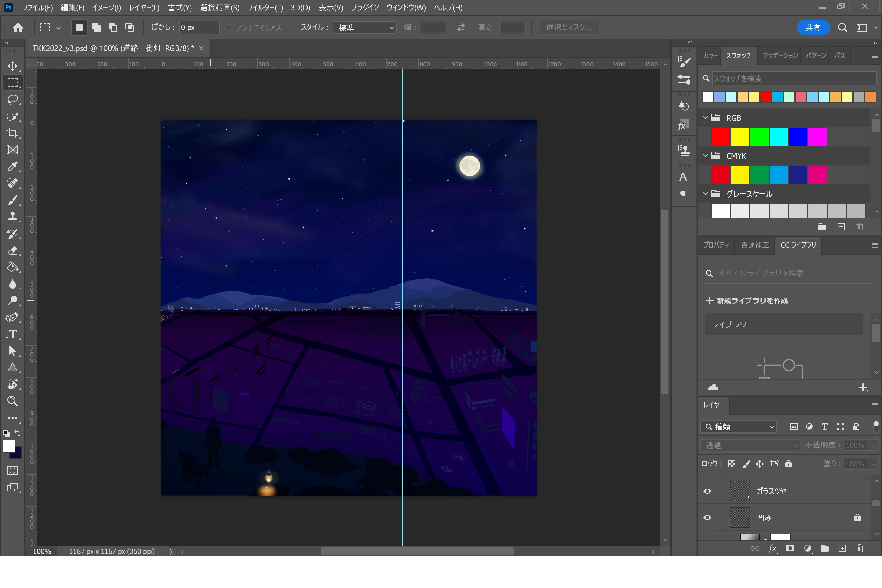Open the スタイル dropdown set to 標準

tap(365, 28)
